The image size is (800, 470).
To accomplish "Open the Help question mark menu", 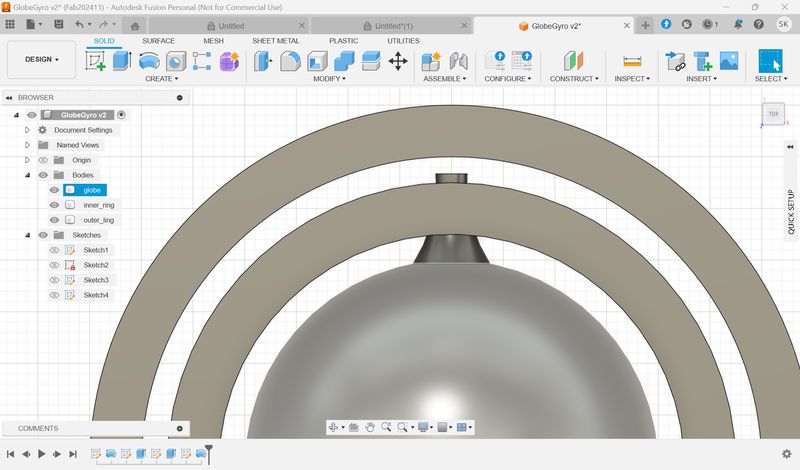I will [759, 24].
